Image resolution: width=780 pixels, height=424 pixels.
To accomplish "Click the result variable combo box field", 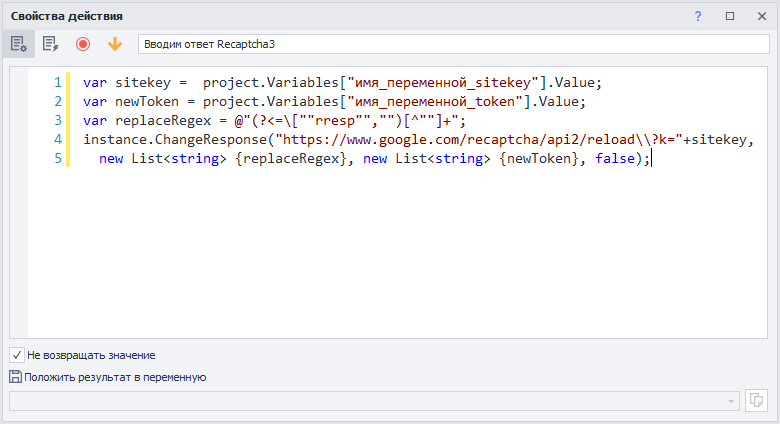I will (x=370, y=400).
